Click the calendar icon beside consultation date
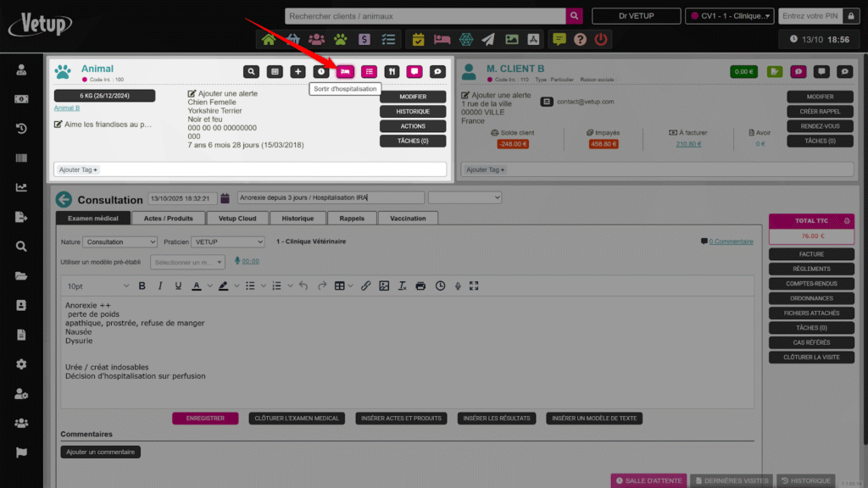This screenshot has height=488, width=868. tap(225, 198)
